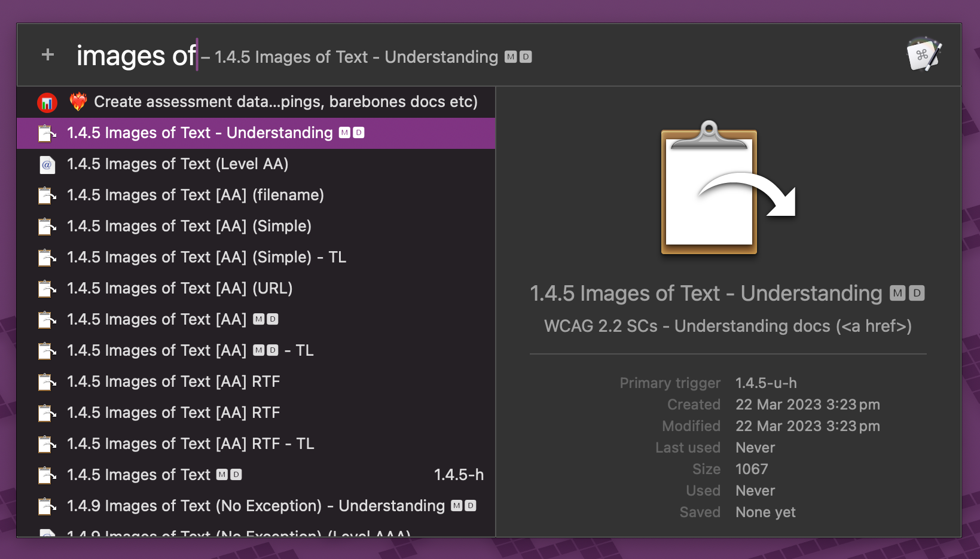
Task: Click clipboard icon beside '[AA] (Simple)' row
Action: [x=47, y=227]
